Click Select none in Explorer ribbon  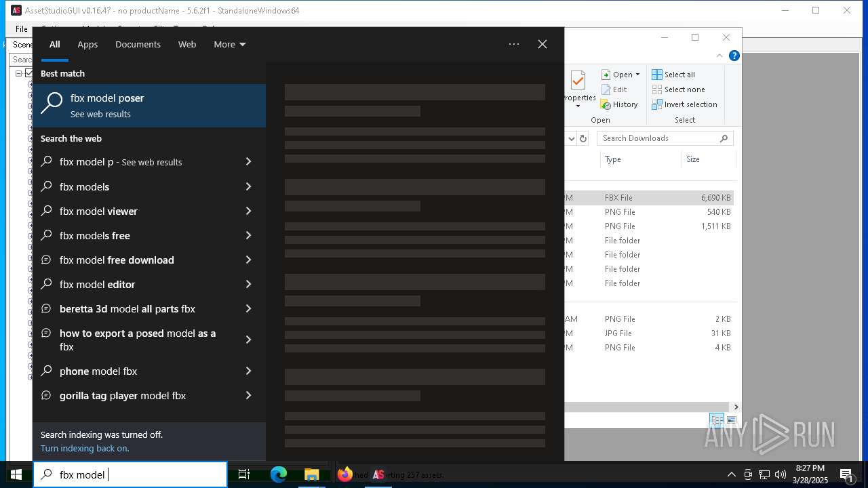pyautogui.click(x=678, y=89)
